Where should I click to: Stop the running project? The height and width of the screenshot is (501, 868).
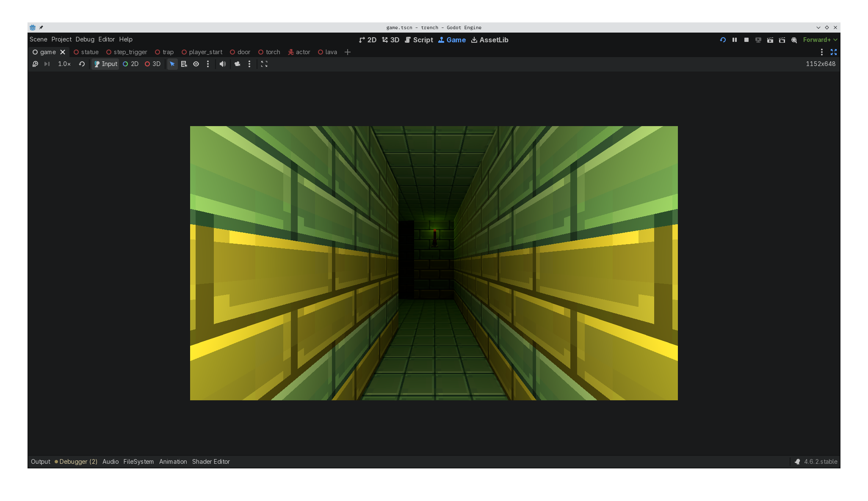point(746,40)
